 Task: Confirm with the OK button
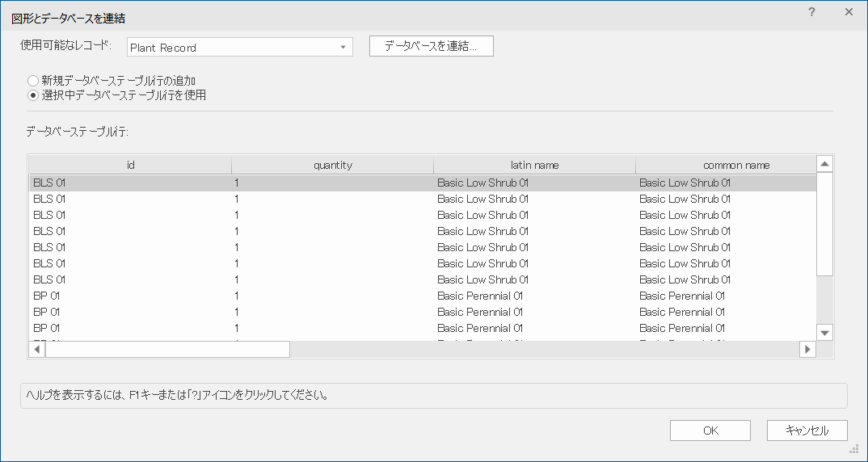pos(710,430)
